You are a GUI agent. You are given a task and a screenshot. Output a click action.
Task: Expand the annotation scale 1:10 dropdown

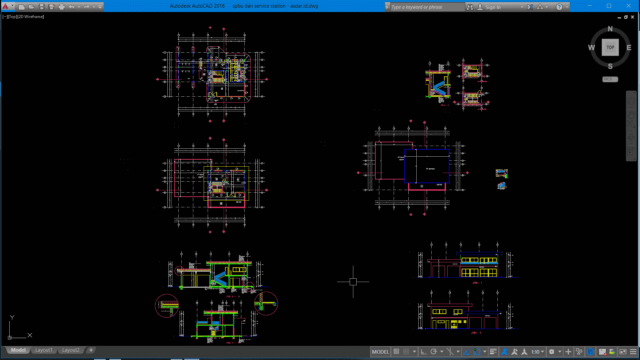[x=542, y=352]
